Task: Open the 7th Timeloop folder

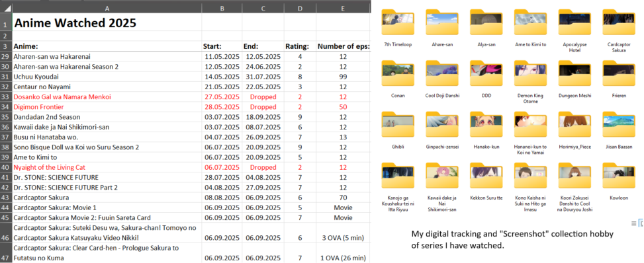Action: [398, 22]
